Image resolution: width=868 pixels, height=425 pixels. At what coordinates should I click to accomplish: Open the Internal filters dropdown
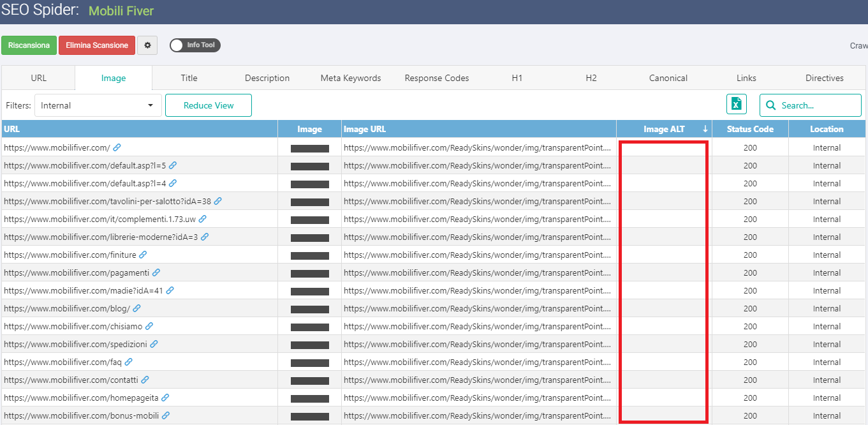coord(98,105)
